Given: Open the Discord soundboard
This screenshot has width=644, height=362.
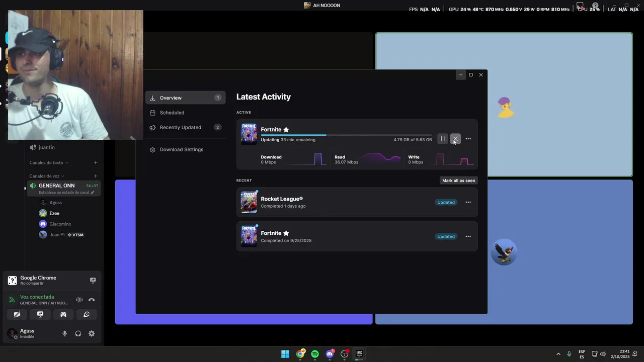Looking at the screenshot, I should coord(87,315).
